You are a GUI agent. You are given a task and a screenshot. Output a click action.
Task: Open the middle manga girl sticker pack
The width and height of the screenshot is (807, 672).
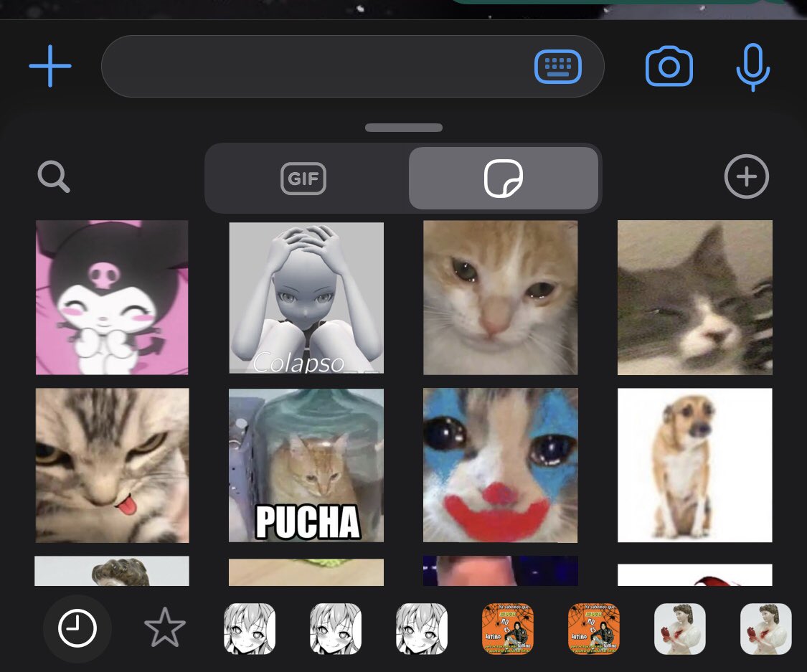(x=336, y=629)
